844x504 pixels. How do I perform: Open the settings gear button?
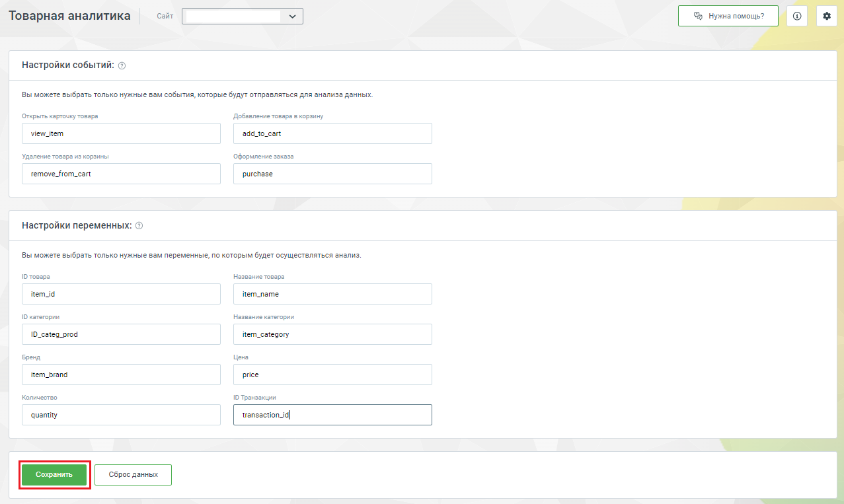(826, 16)
